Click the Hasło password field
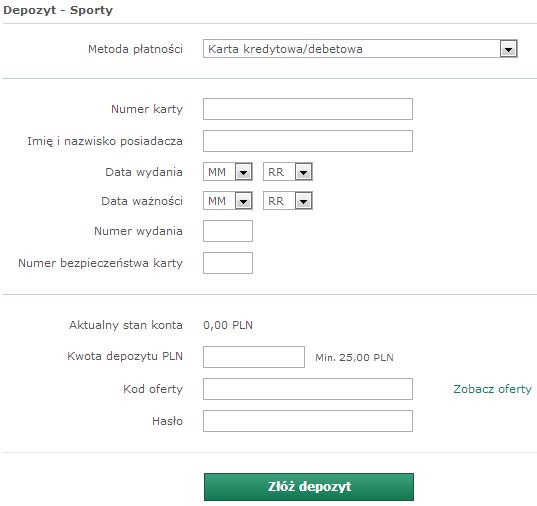 pyautogui.click(x=308, y=421)
